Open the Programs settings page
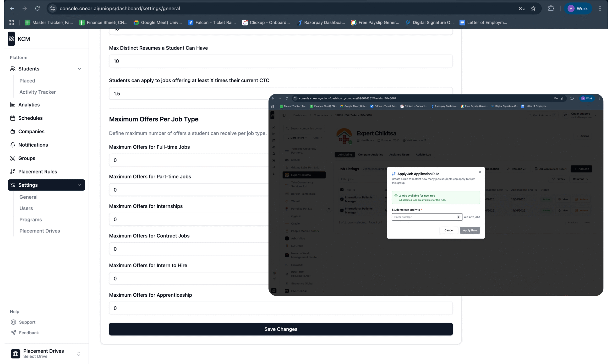Viewport: 612px width, 364px height. (x=31, y=219)
